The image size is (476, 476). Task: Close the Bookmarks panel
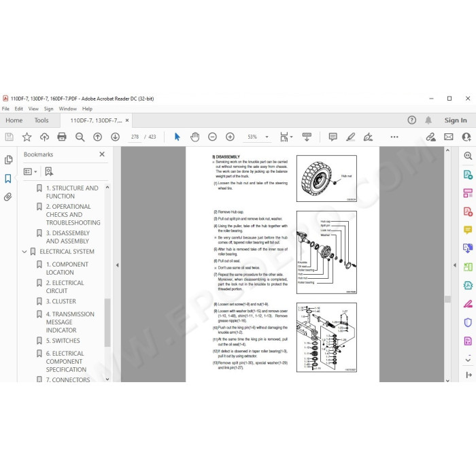[102, 154]
